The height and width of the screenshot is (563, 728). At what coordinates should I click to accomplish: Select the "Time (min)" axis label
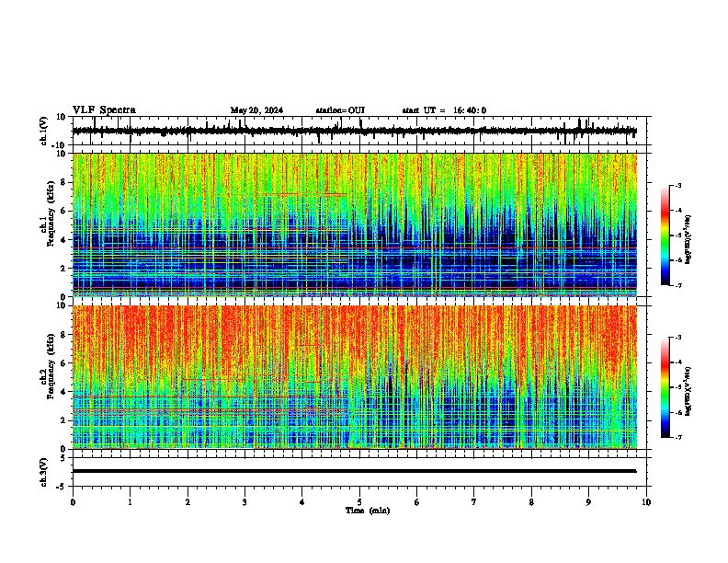pos(368,511)
